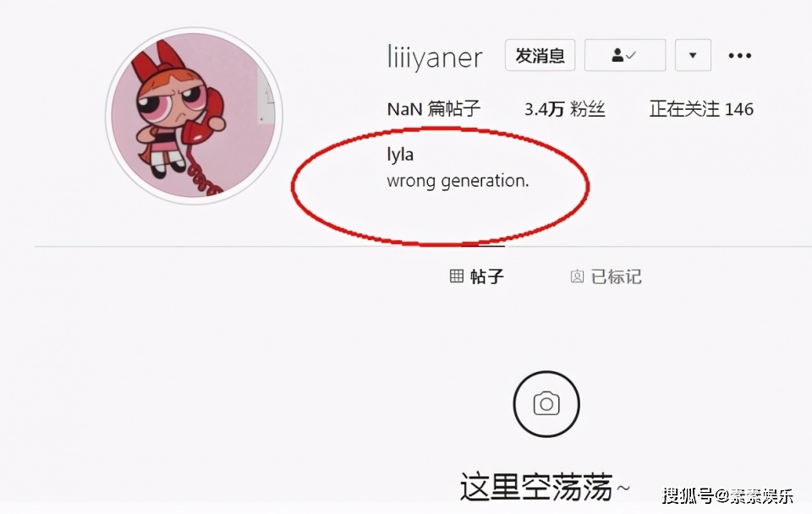Click the camera icon in the circle
The image size is (812, 514).
click(x=546, y=404)
